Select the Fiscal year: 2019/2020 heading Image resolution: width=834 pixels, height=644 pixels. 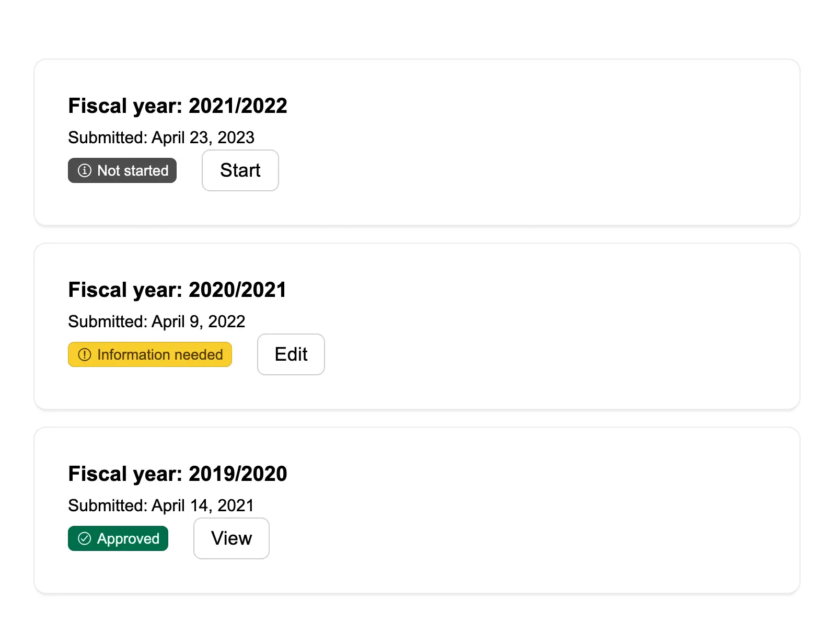pyautogui.click(x=178, y=474)
